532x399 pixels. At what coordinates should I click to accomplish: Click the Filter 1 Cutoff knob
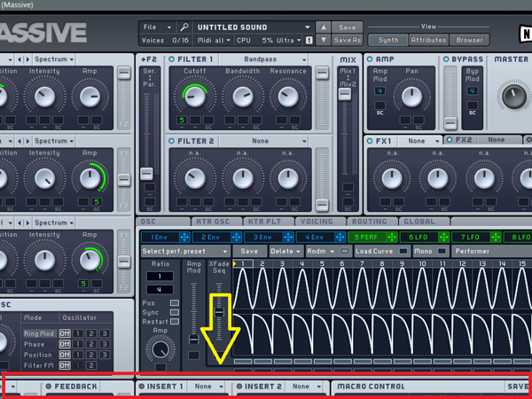(x=195, y=96)
